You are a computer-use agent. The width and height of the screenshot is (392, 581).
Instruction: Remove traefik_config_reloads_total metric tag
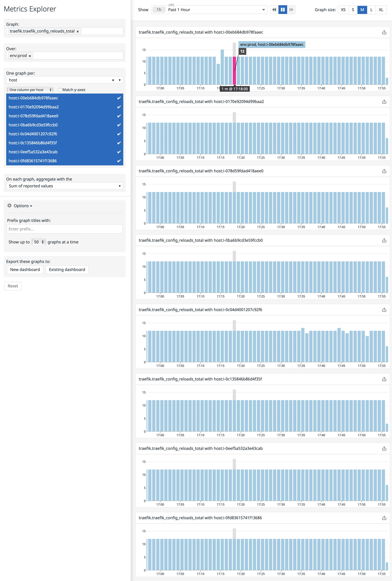[78, 31]
